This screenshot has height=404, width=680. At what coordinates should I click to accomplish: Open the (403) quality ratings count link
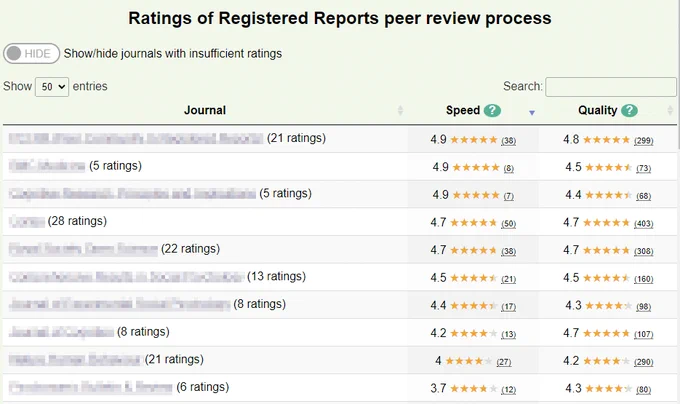click(x=644, y=224)
